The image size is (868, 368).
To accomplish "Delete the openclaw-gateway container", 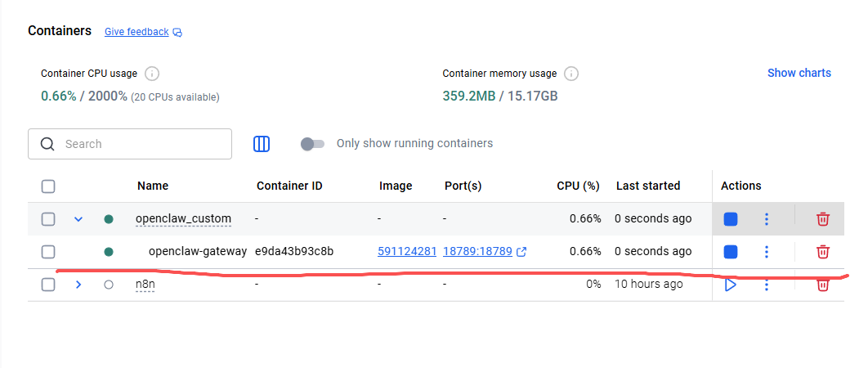I will click(x=823, y=252).
